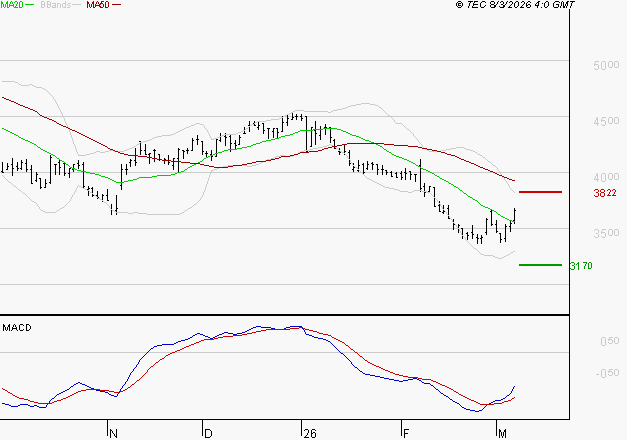Click the 3500 price axis label

click(606, 233)
